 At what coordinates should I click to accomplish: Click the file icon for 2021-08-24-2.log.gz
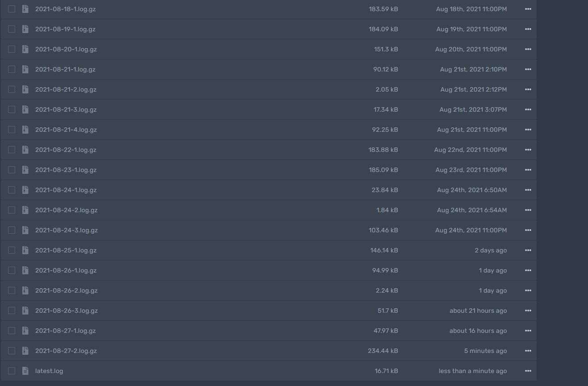[x=25, y=210]
